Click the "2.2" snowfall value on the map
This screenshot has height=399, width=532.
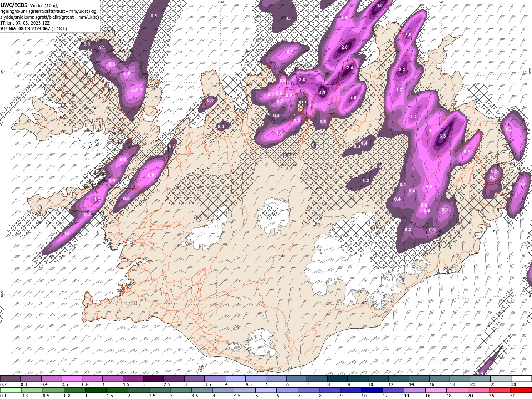coord(402,69)
